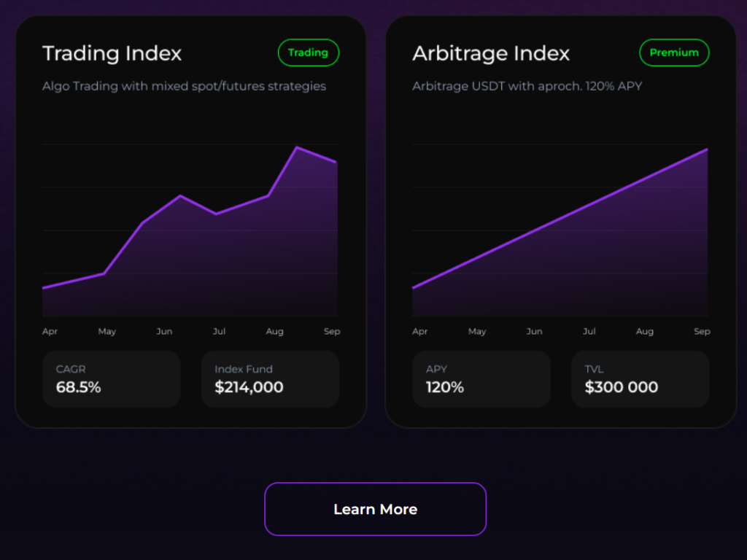
Task: Click the green Trading badge
Action: point(308,52)
